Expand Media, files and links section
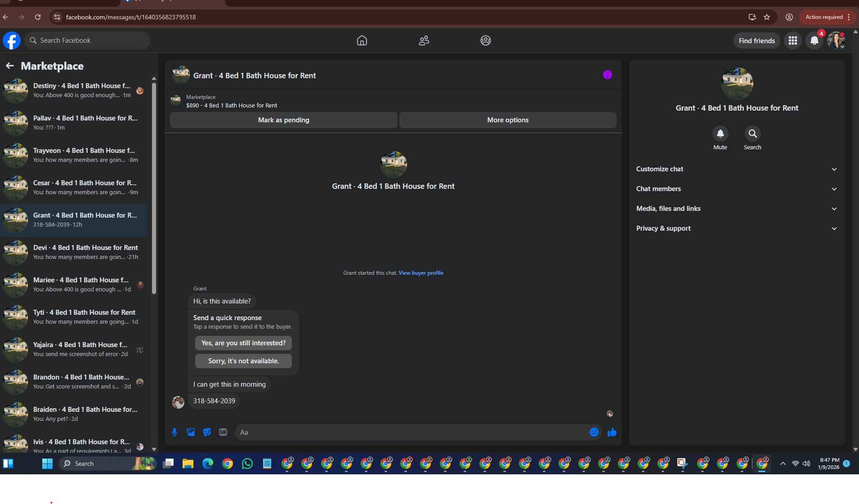This screenshot has height=504, width=859. click(737, 209)
